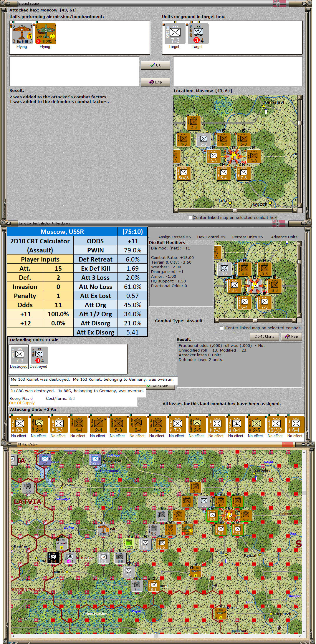
Task: Select the IL-2M3 Sturmovik air unit
Action: pos(46,34)
